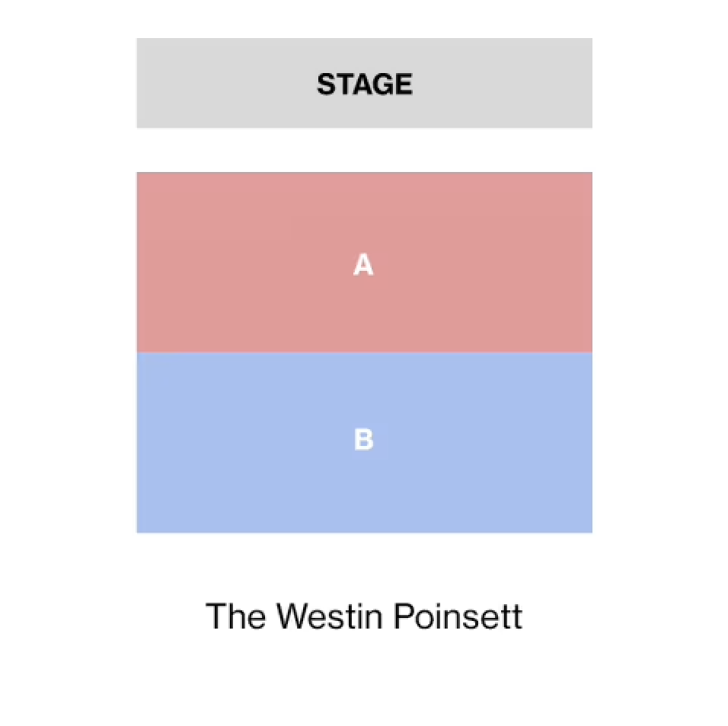Click the bold STAGE text
Image resolution: width=728 pixels, height=726 pixels.
(x=364, y=84)
